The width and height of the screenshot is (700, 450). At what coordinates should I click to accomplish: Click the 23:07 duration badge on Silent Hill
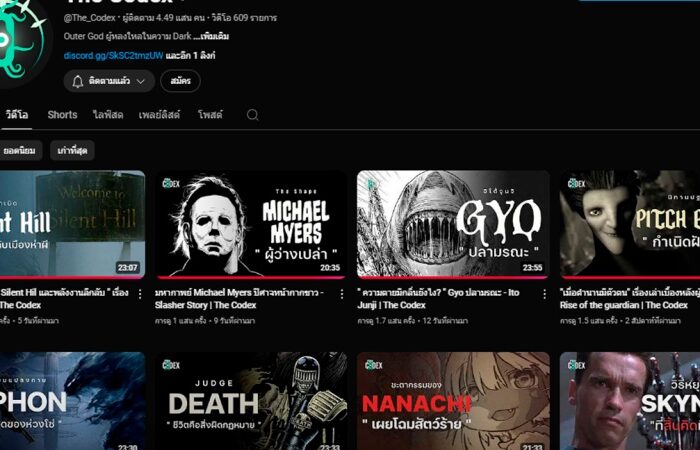click(x=127, y=267)
